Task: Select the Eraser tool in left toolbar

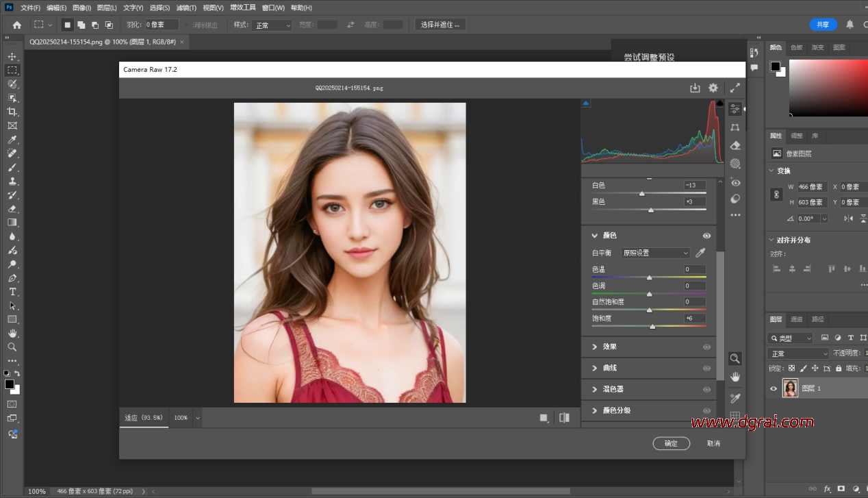Action: 12,208
